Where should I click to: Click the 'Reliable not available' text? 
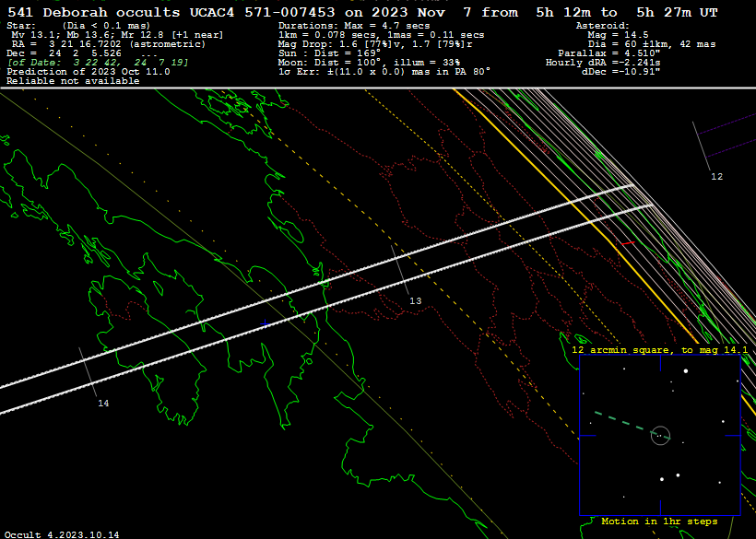pyautogui.click(x=73, y=81)
